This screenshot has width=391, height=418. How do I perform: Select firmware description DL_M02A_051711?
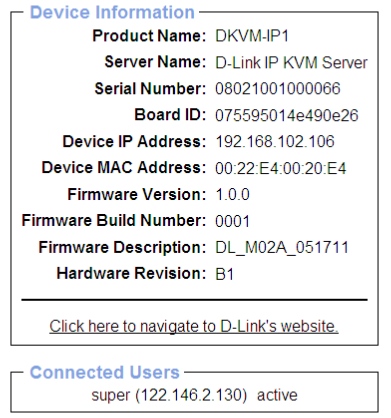[x=282, y=247]
